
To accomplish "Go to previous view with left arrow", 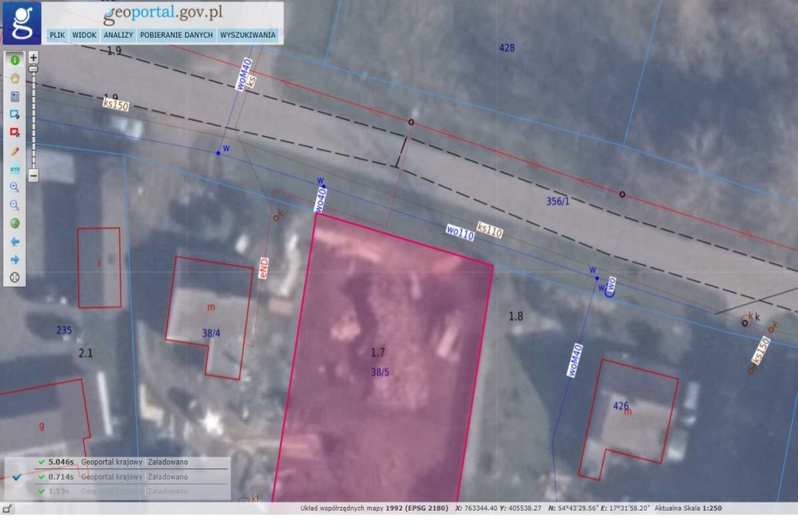I will (x=15, y=241).
